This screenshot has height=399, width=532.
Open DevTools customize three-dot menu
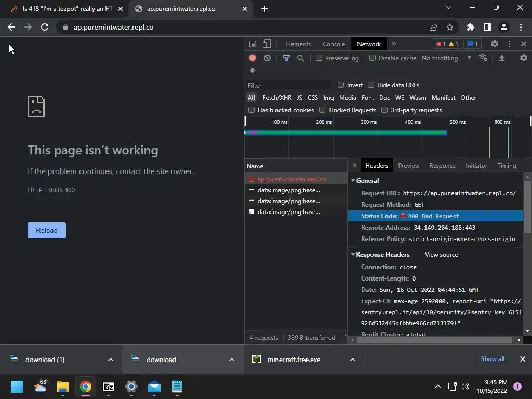[509, 44]
